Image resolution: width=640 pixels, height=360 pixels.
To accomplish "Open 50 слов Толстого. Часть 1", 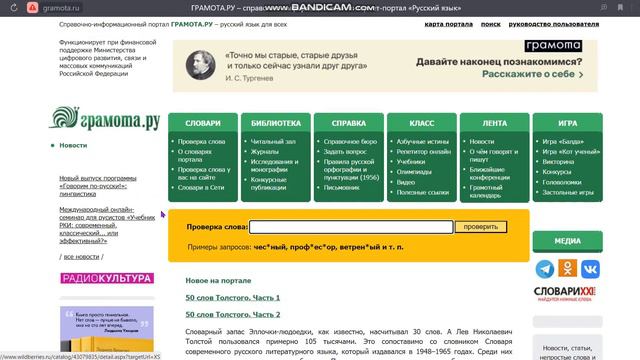I will [233, 298].
